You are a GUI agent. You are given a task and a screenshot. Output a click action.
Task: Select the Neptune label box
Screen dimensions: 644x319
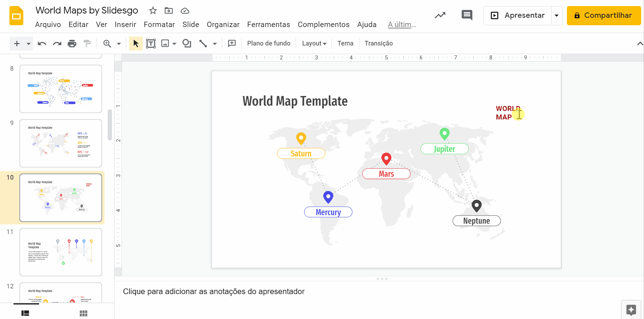[x=477, y=221]
